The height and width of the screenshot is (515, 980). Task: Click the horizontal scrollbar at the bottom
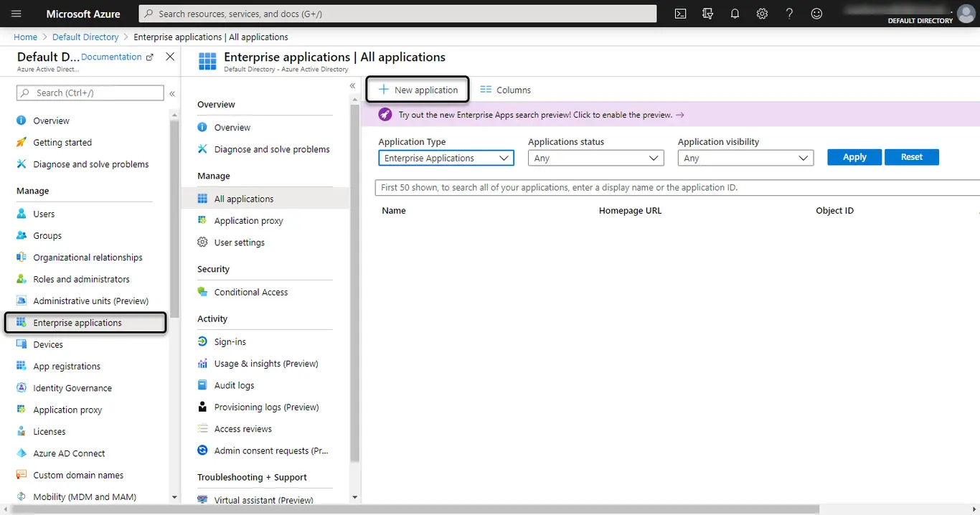416,509
